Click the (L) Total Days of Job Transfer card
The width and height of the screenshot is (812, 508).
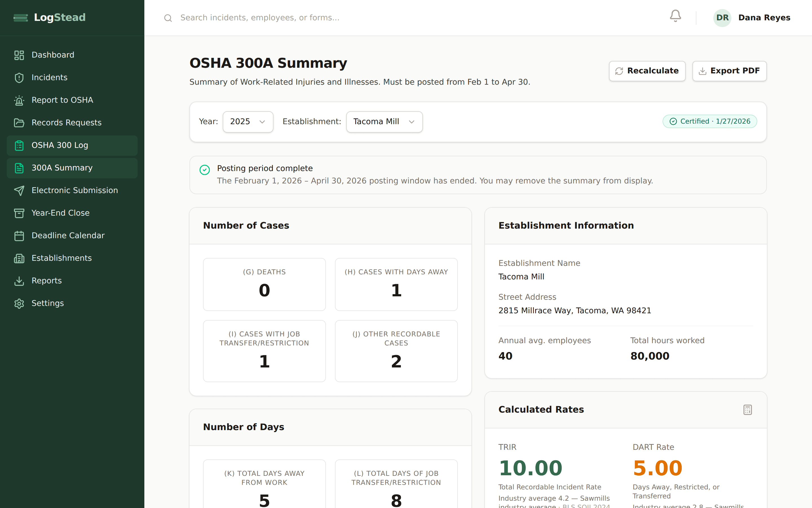396,484
